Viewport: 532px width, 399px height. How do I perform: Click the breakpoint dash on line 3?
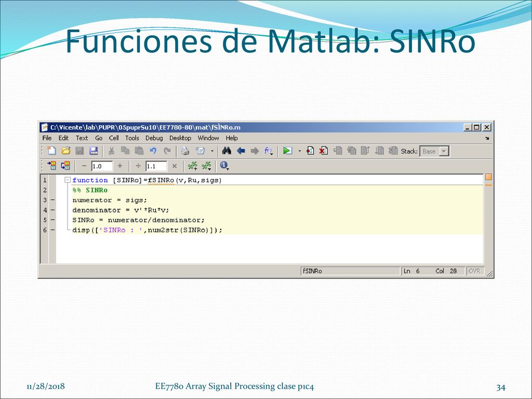52,200
